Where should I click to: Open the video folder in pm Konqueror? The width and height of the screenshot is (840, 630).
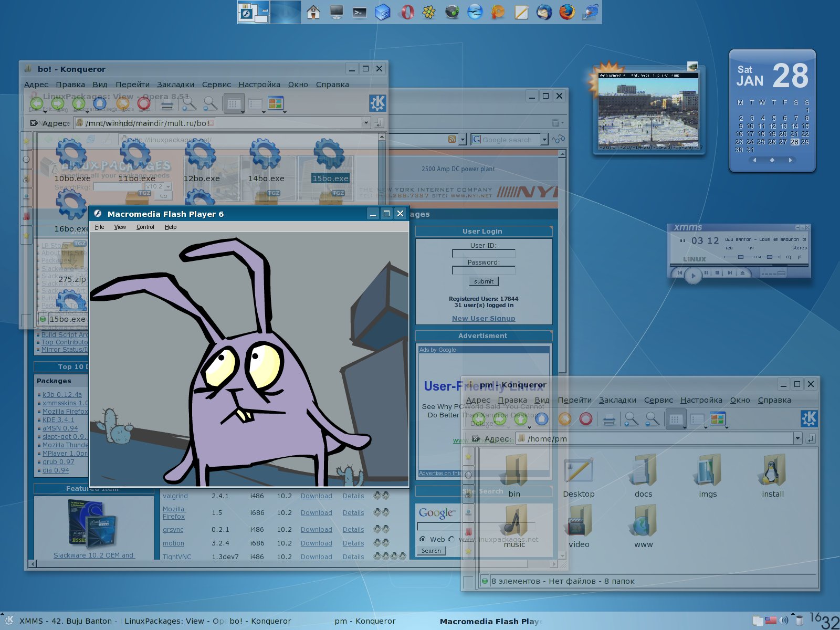click(579, 527)
